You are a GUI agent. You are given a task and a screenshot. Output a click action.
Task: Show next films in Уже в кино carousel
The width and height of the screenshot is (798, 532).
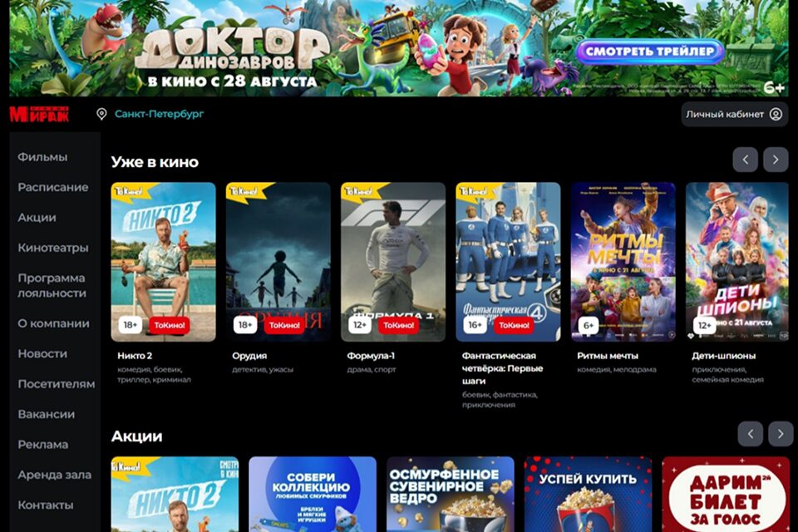(x=776, y=160)
